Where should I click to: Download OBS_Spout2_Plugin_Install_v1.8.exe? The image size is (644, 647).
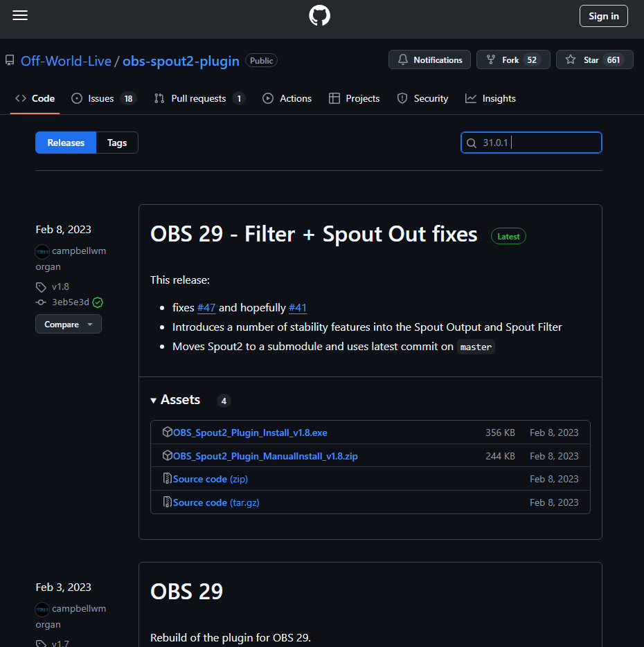250,432
